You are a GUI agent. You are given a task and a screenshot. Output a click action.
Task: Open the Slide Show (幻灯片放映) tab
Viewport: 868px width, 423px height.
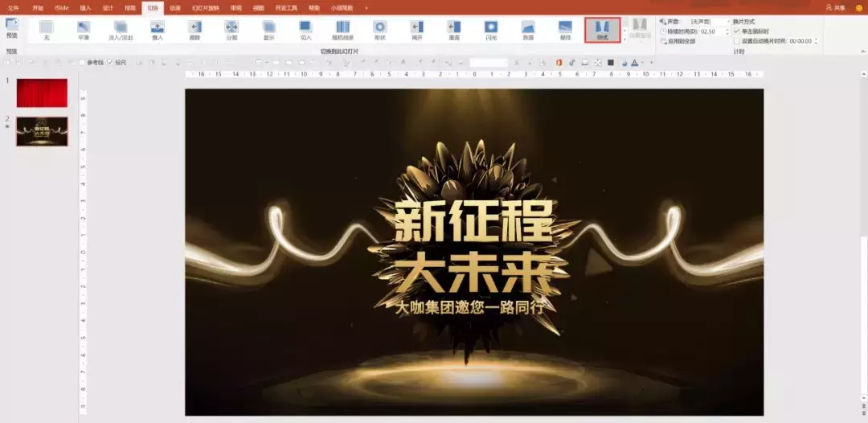(x=206, y=8)
